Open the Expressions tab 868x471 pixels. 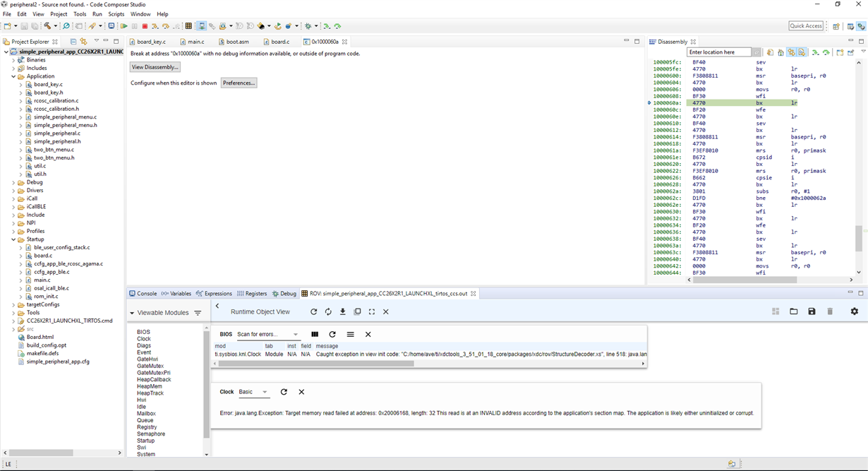click(214, 294)
